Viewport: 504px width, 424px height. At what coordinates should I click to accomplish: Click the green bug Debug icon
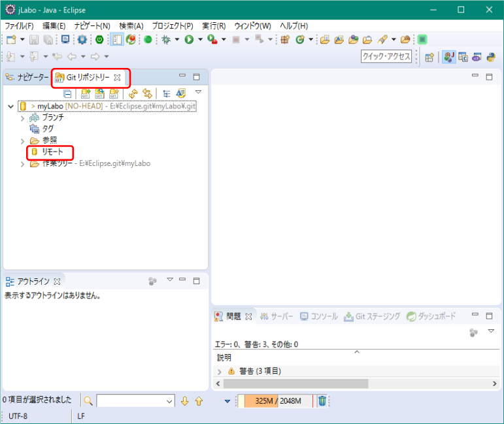pos(166,39)
